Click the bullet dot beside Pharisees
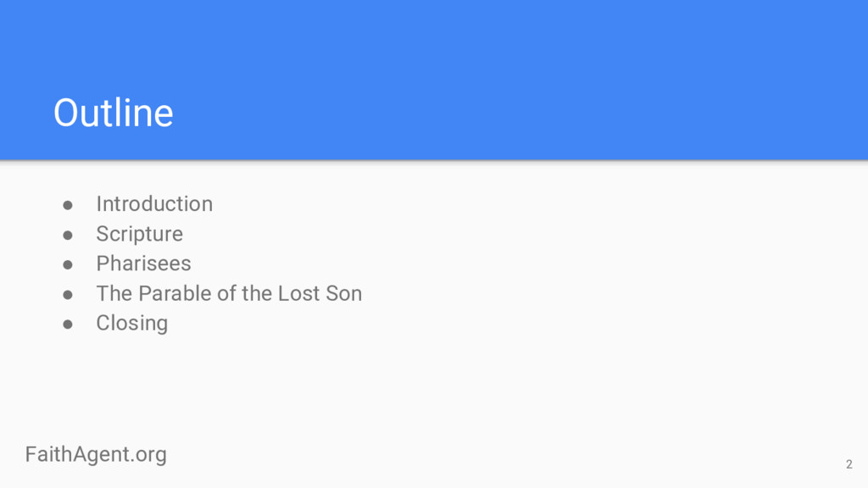This screenshot has width=868, height=488. pyautogui.click(x=68, y=264)
